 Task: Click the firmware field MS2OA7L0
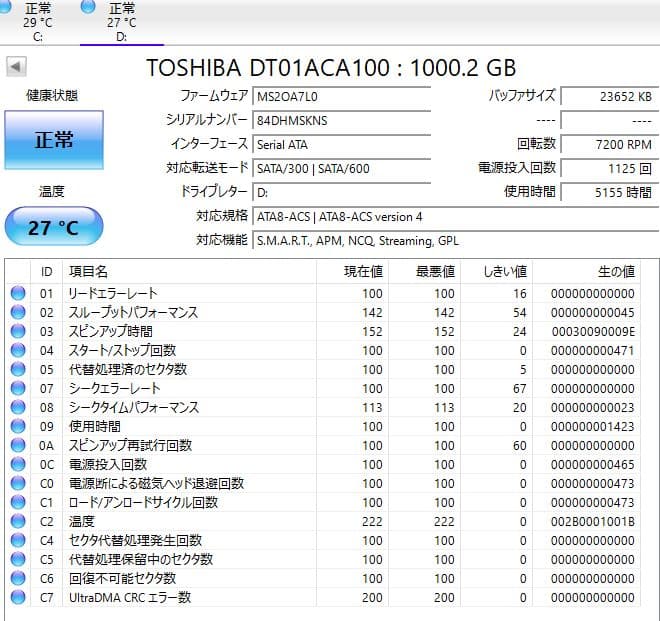[x=341, y=96]
